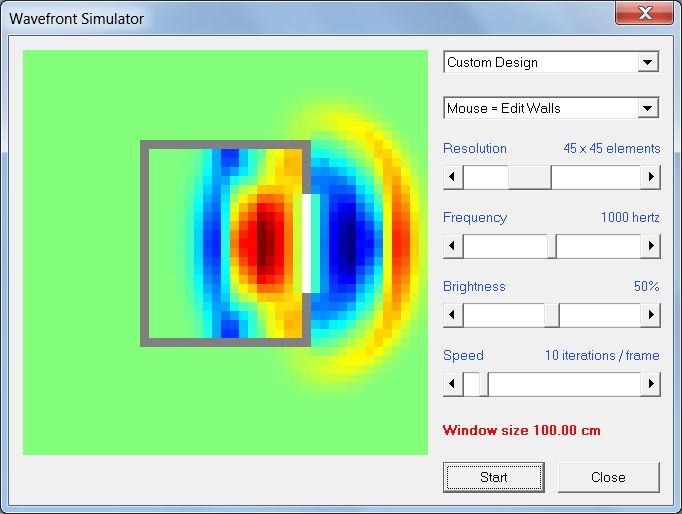Click the gray top wall of the box
682x514 pixels.
pos(225,144)
